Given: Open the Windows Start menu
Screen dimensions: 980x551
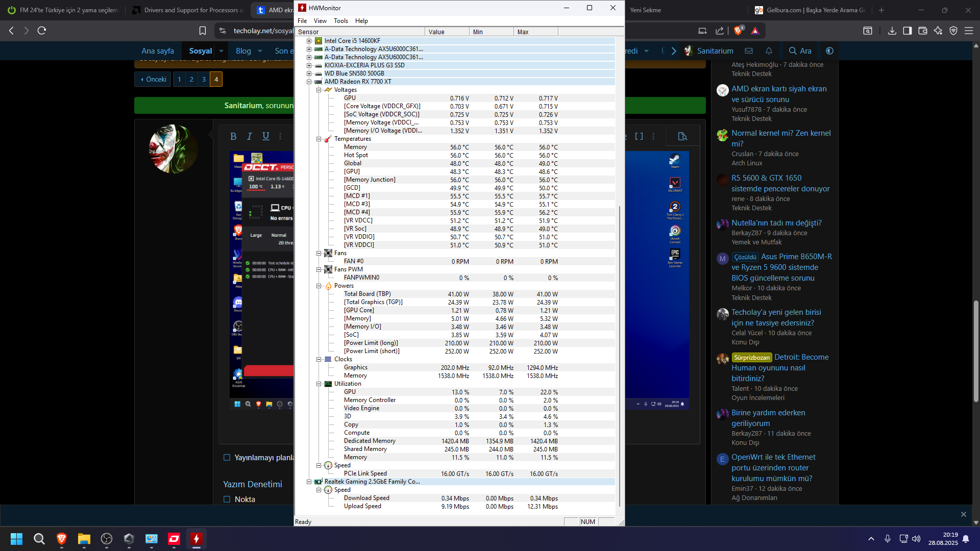Looking at the screenshot, I should (17, 539).
